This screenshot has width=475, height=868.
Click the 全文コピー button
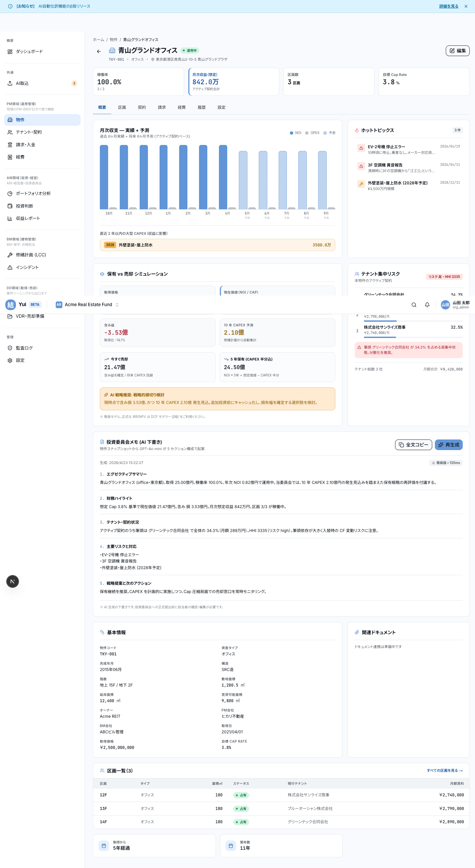(413, 445)
